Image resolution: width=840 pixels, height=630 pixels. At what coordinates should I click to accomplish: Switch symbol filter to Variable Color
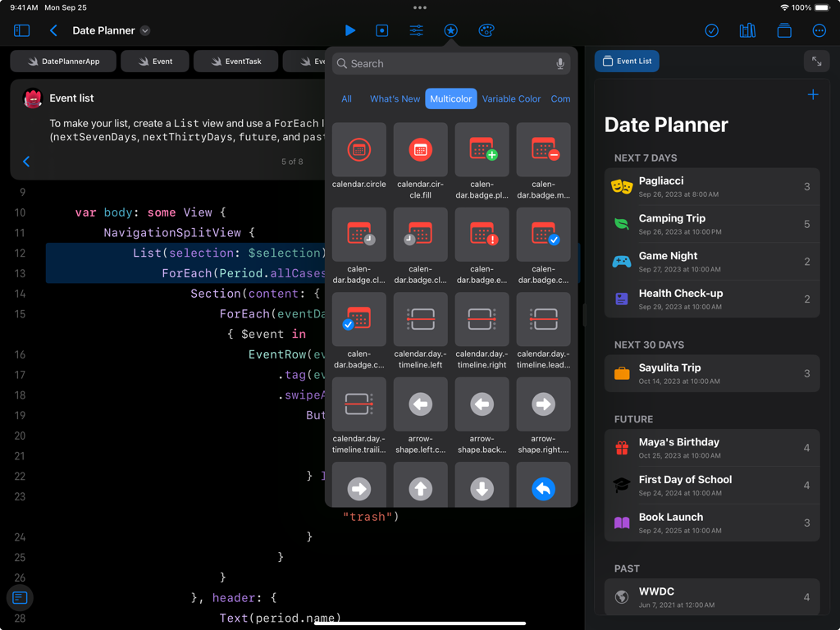(511, 98)
